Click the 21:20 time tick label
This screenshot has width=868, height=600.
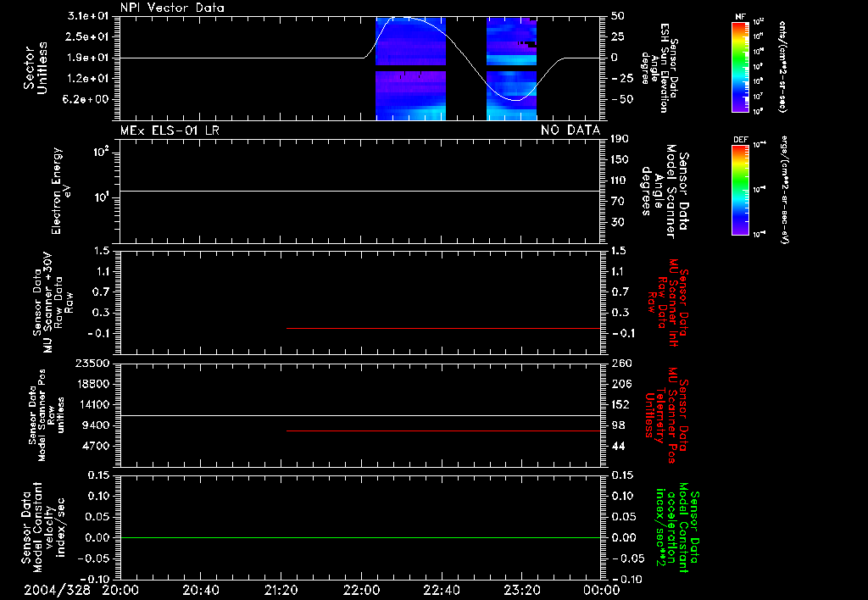281,590
